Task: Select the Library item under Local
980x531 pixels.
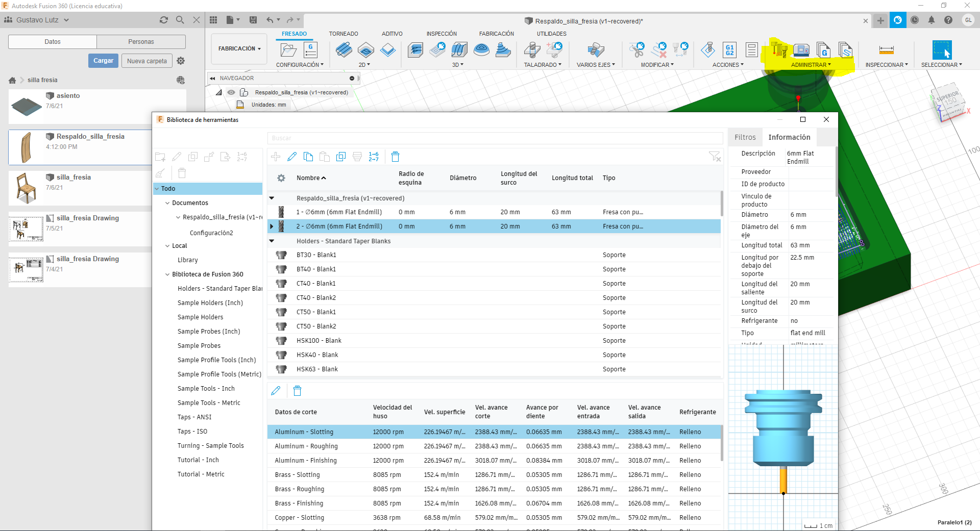Action: 188,260
